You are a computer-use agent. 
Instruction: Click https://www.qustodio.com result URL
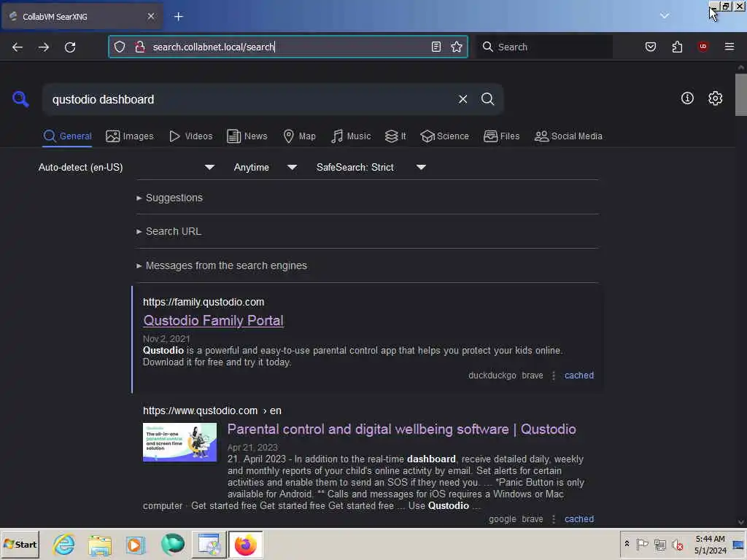coord(212,411)
